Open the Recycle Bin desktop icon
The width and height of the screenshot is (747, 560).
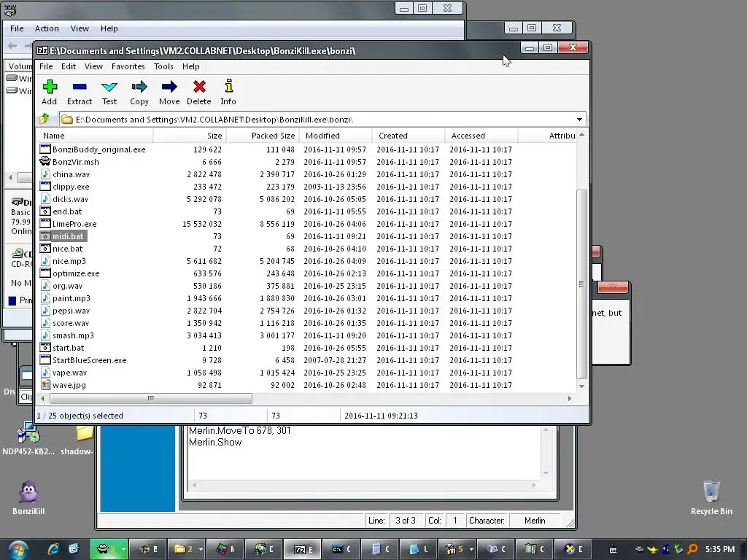tap(711, 497)
